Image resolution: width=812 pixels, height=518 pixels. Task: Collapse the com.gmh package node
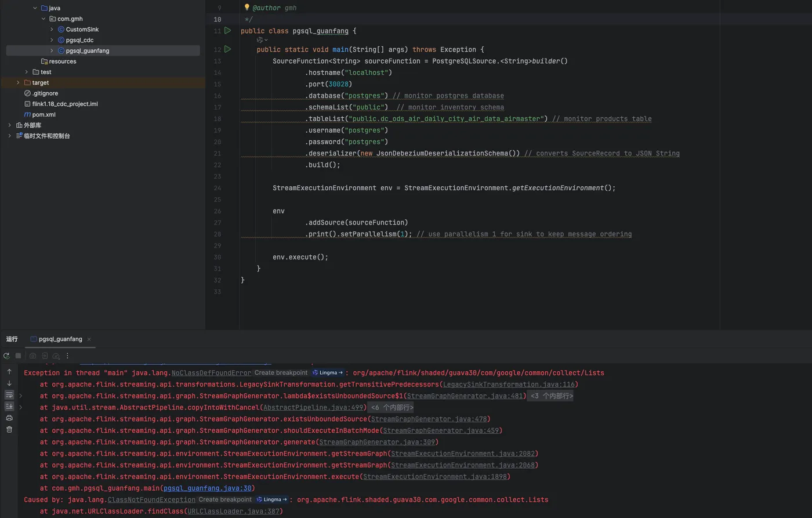(43, 19)
